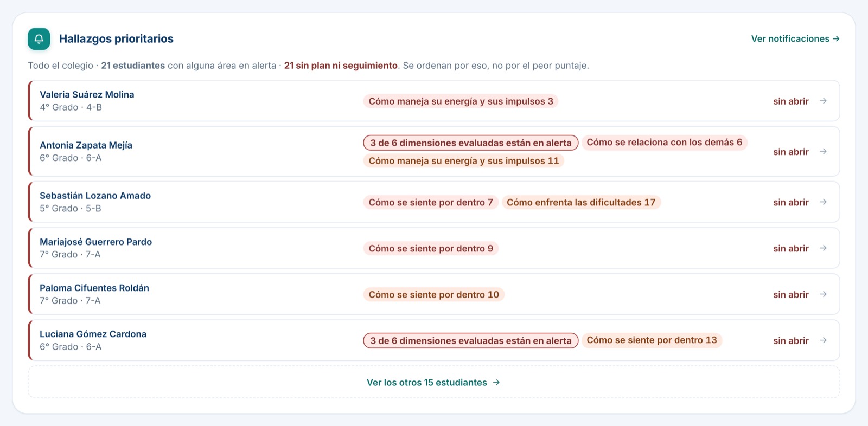Click the '21 estudiantes' summary text
868x426 pixels.
tap(133, 66)
